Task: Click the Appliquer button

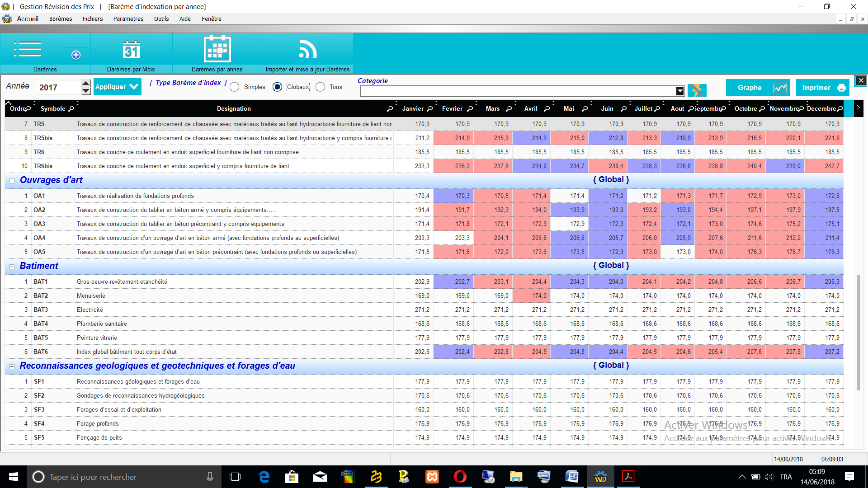Action: 117,87
